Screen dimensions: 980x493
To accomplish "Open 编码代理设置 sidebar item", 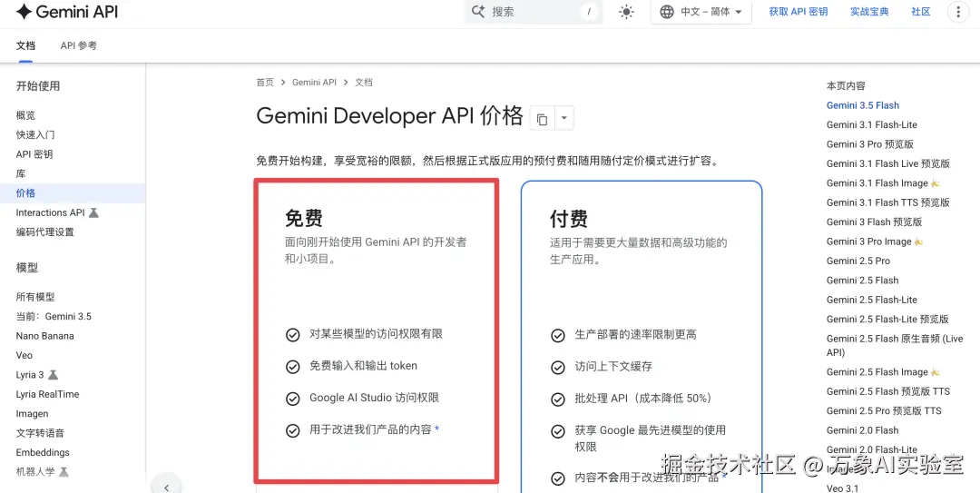I will pyautogui.click(x=45, y=232).
